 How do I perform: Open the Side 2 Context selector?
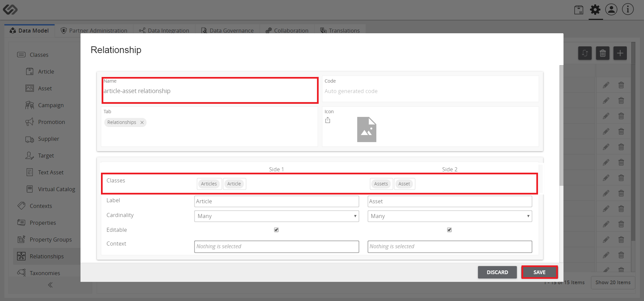[x=450, y=247]
